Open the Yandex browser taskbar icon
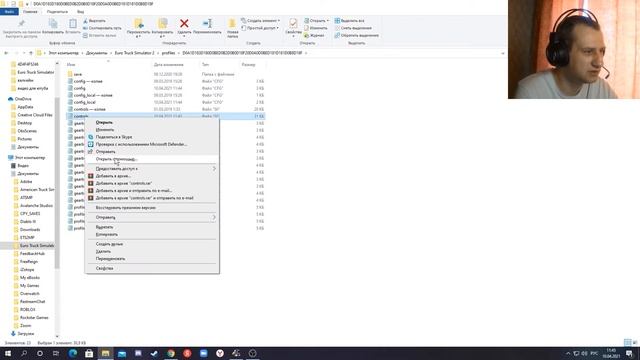This screenshot has height=360, width=640. 220,353
